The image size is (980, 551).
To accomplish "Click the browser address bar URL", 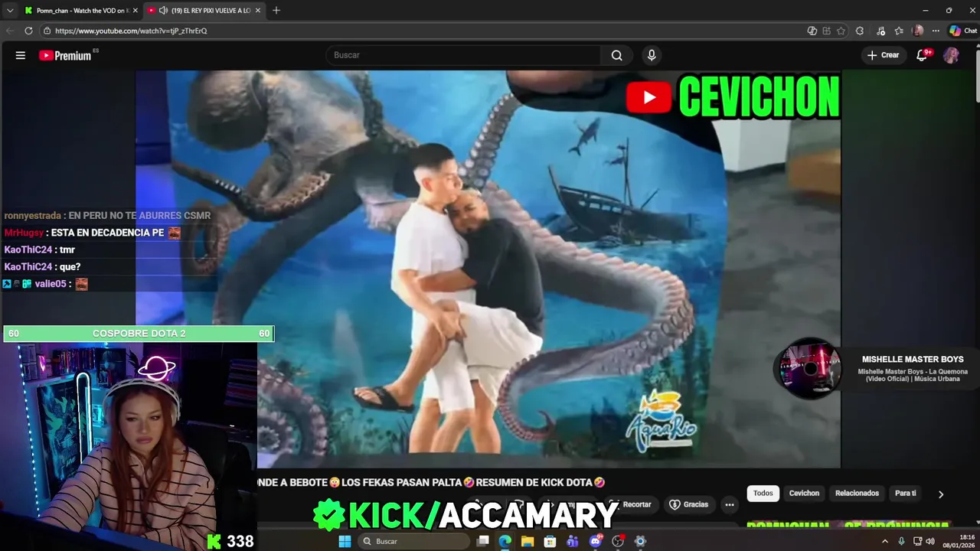I will (x=131, y=31).
